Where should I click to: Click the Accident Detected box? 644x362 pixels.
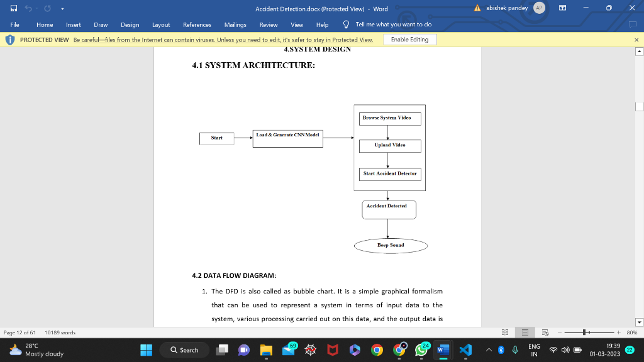[x=389, y=210]
